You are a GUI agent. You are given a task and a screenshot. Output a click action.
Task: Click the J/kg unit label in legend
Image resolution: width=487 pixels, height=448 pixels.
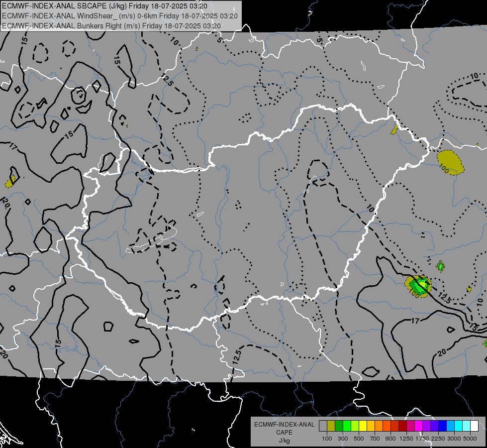tap(284, 441)
